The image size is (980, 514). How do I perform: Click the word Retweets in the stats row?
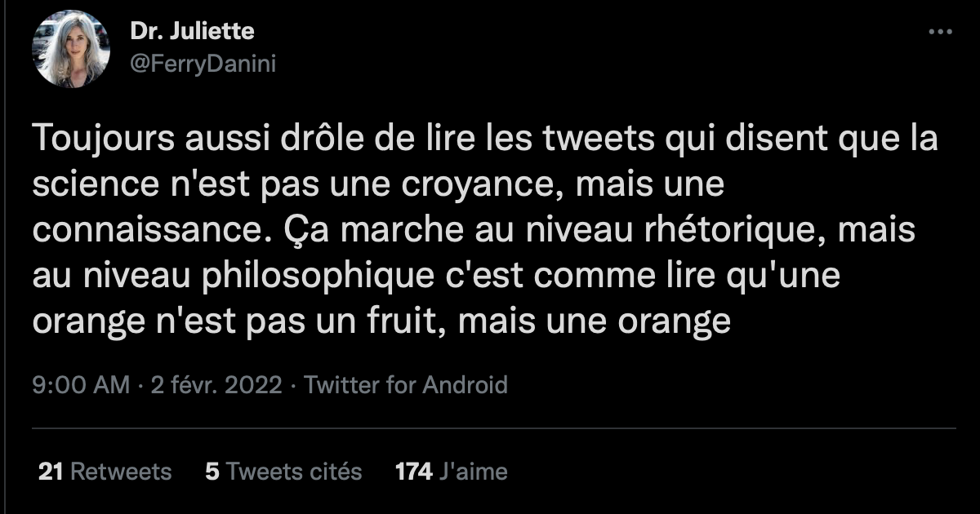[121, 472]
